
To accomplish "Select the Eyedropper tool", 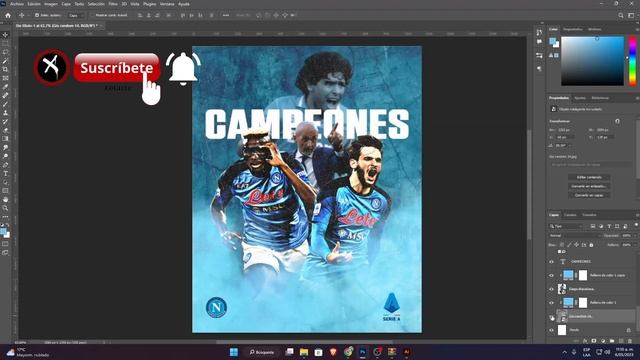I will [5, 87].
